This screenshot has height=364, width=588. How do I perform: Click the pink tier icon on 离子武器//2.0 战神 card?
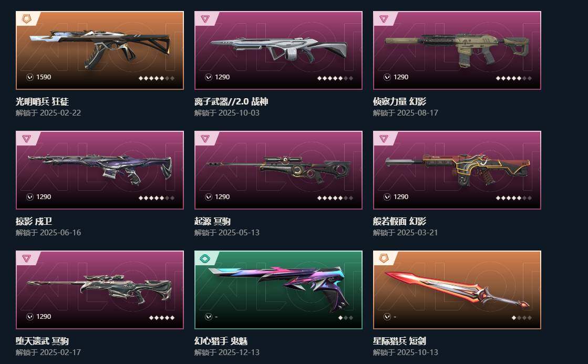[x=205, y=18]
